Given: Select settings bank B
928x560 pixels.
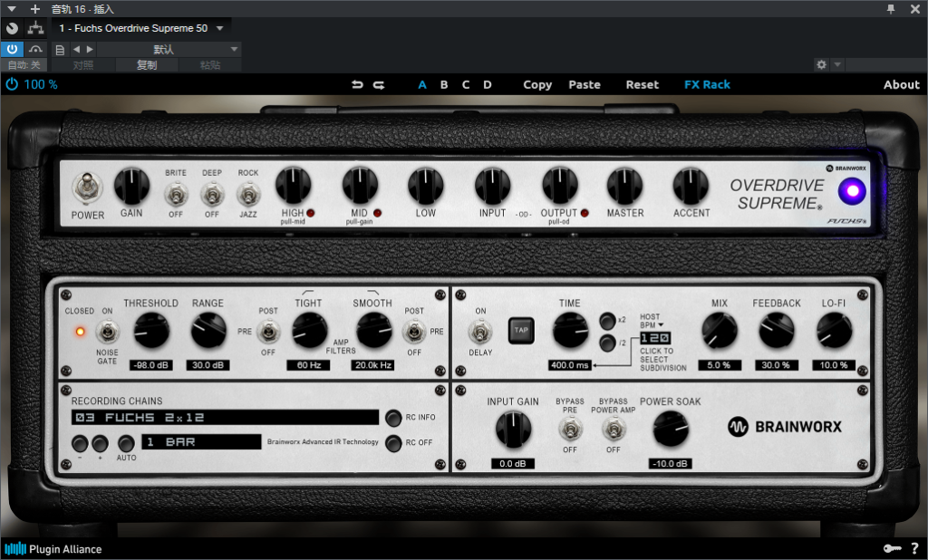Looking at the screenshot, I should pos(444,84).
